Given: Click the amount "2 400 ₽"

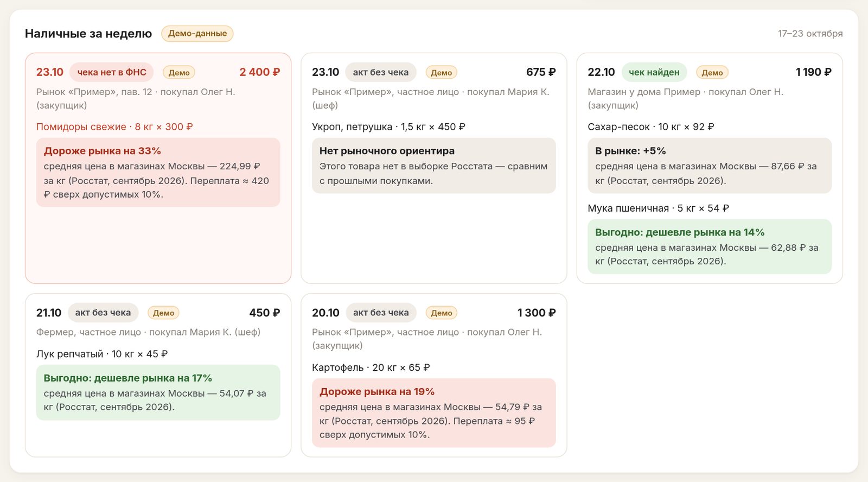Looking at the screenshot, I should click(260, 72).
